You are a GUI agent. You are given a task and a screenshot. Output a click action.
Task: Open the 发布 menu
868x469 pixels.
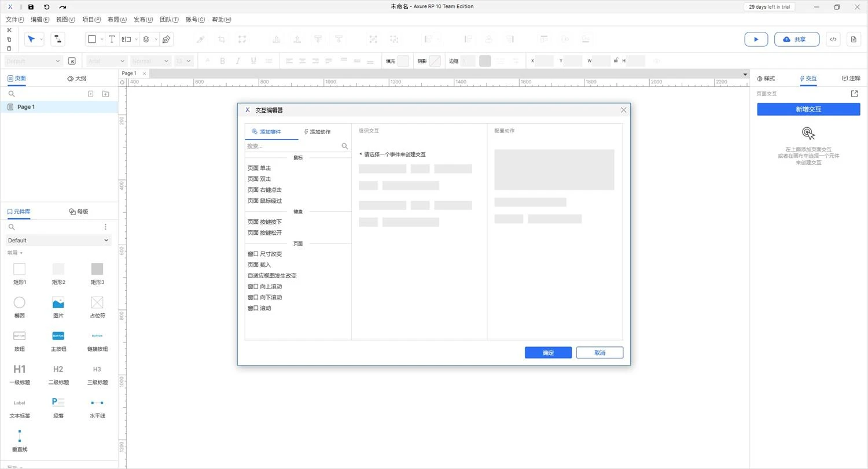[x=143, y=20]
